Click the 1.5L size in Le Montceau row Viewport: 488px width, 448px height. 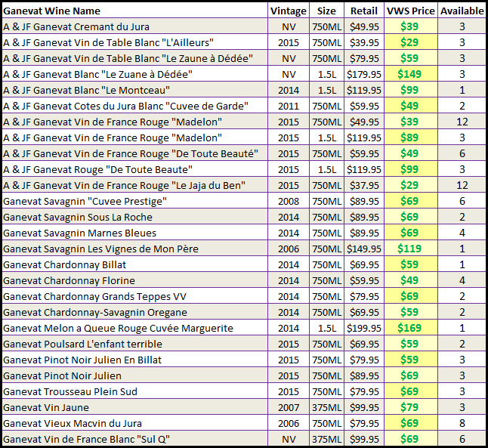(x=326, y=90)
